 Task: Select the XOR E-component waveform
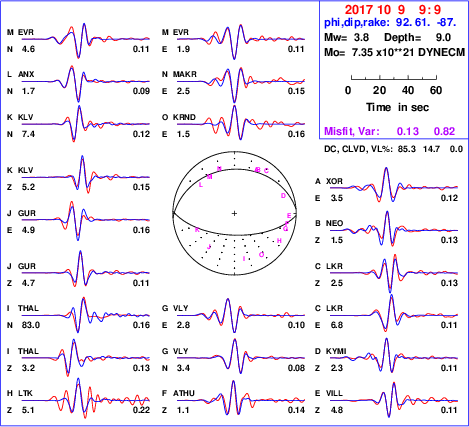pyautogui.click(x=394, y=186)
